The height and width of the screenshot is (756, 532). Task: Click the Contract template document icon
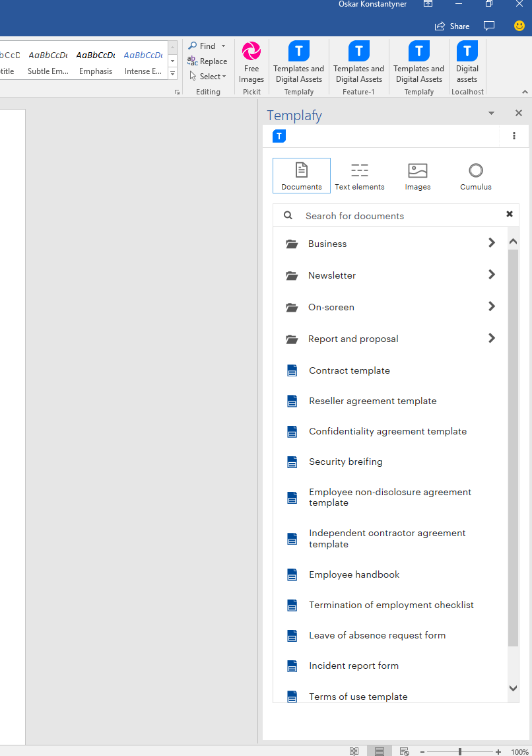292,370
